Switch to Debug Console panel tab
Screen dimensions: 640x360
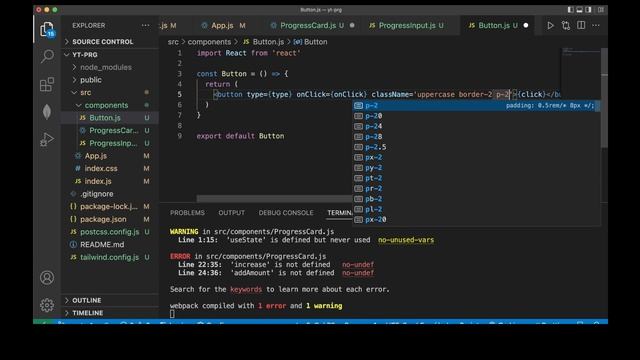pyautogui.click(x=286, y=213)
